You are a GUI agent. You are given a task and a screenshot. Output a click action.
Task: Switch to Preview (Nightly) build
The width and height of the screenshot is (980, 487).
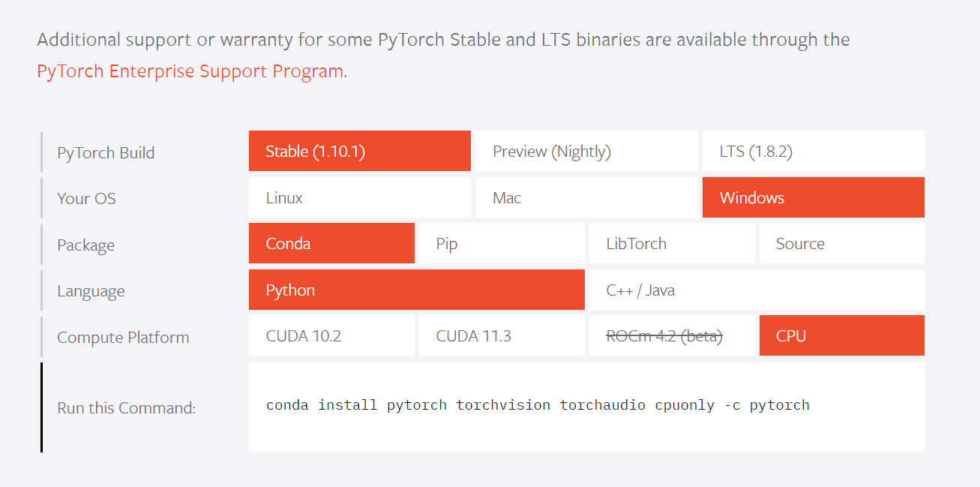click(586, 151)
